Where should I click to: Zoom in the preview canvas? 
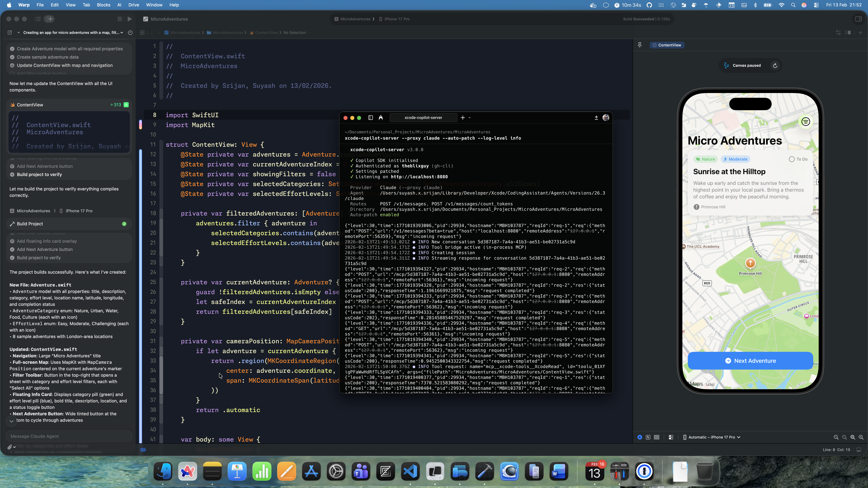pyautogui.click(x=861, y=437)
